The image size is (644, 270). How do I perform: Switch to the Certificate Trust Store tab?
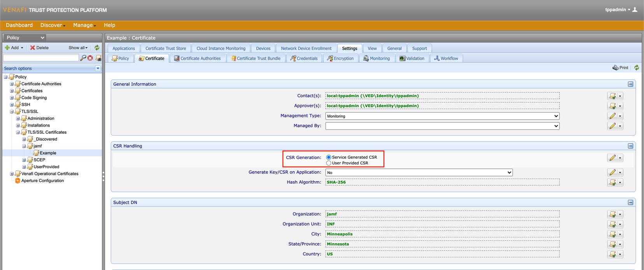[x=166, y=48]
